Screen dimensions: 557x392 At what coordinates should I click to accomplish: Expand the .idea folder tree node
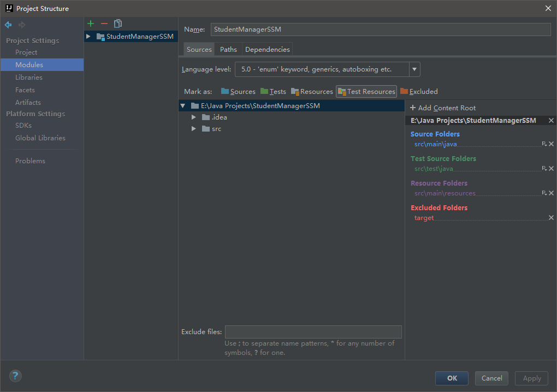coord(194,117)
